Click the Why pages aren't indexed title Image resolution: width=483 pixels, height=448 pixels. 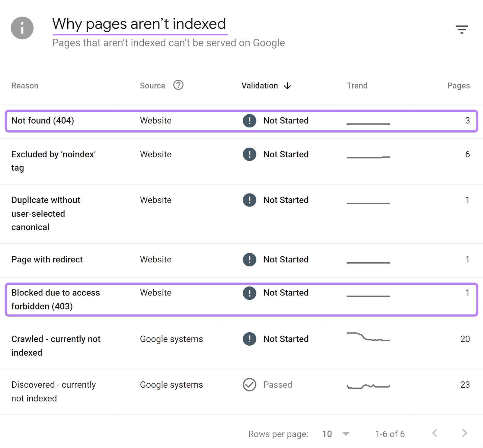[x=139, y=24]
